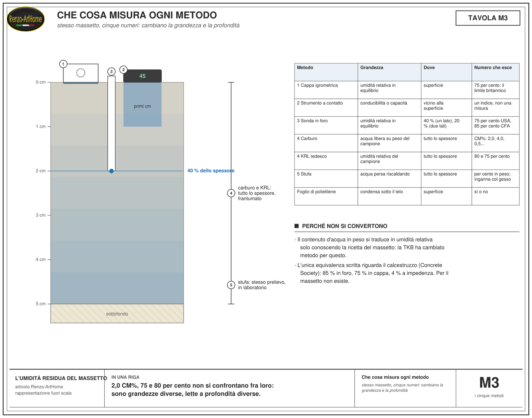Screen dimensions: 532x418
Task: Click the '5 cm' depth tick label
Action: point(41,304)
